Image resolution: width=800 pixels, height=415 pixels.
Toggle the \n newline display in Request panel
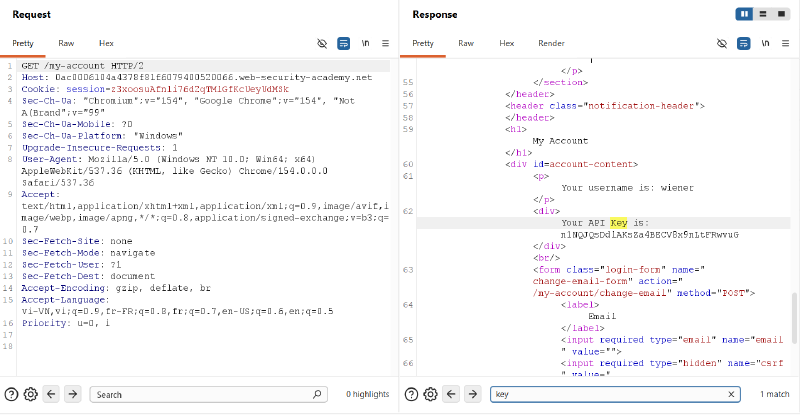coord(365,43)
